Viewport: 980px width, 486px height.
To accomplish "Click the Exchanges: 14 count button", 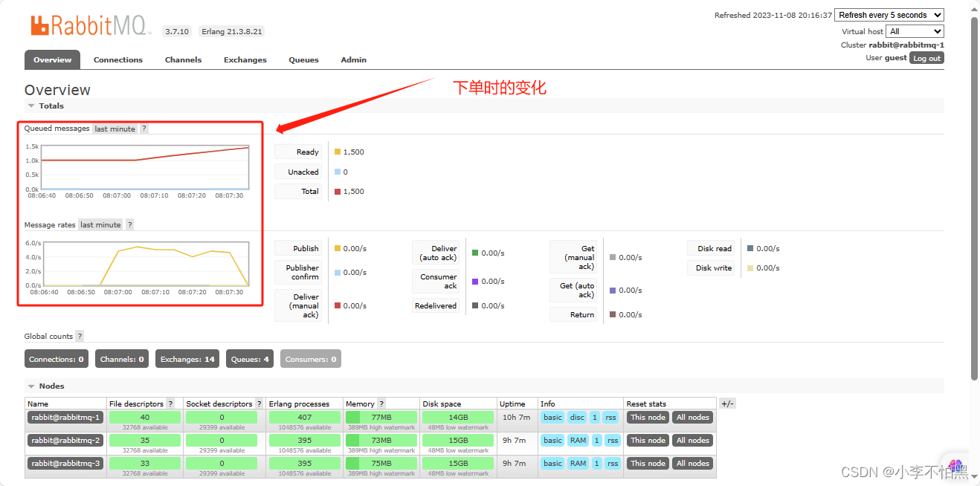I will 187,359.
